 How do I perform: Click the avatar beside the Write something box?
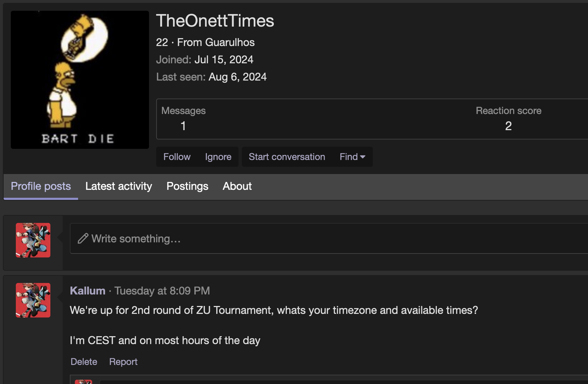click(33, 240)
